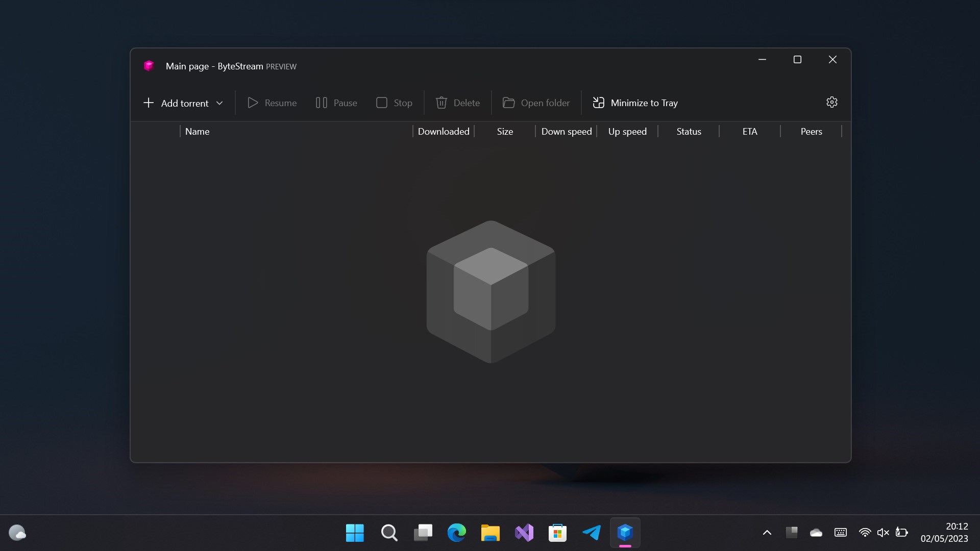Click the Delete trash icon
The height and width of the screenshot is (551, 980).
click(442, 103)
